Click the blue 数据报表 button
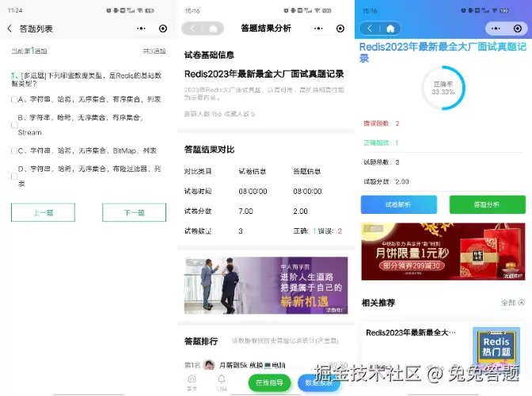 point(318,383)
